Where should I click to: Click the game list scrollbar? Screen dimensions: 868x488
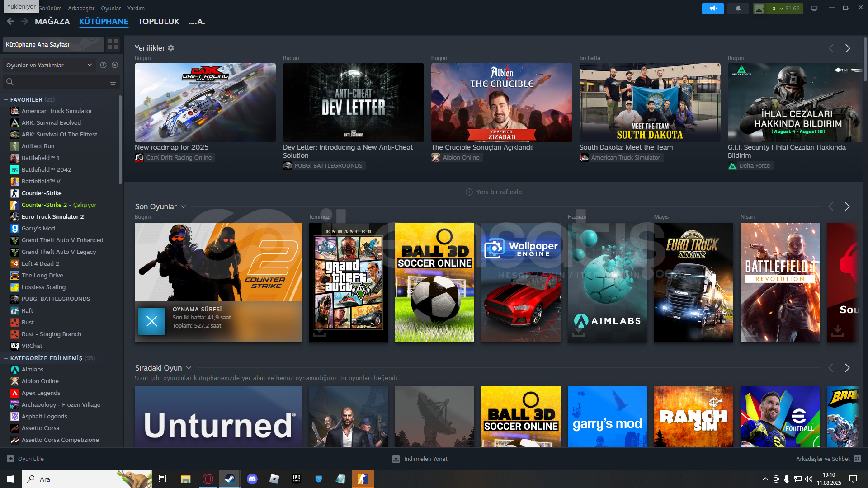[120, 140]
